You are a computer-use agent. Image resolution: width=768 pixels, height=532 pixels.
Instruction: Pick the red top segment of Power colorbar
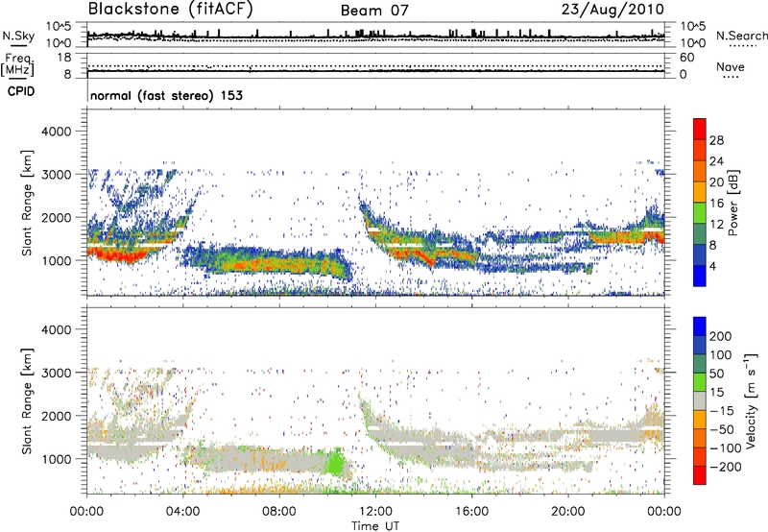(700, 129)
